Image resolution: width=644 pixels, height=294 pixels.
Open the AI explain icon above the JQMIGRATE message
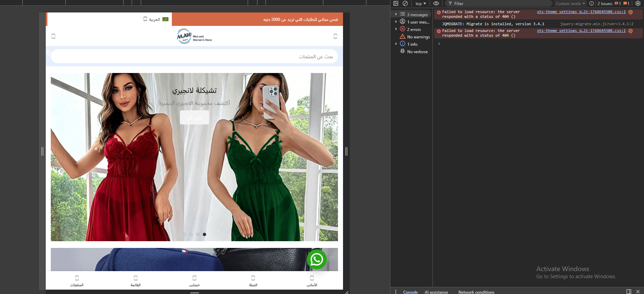pos(631,12)
